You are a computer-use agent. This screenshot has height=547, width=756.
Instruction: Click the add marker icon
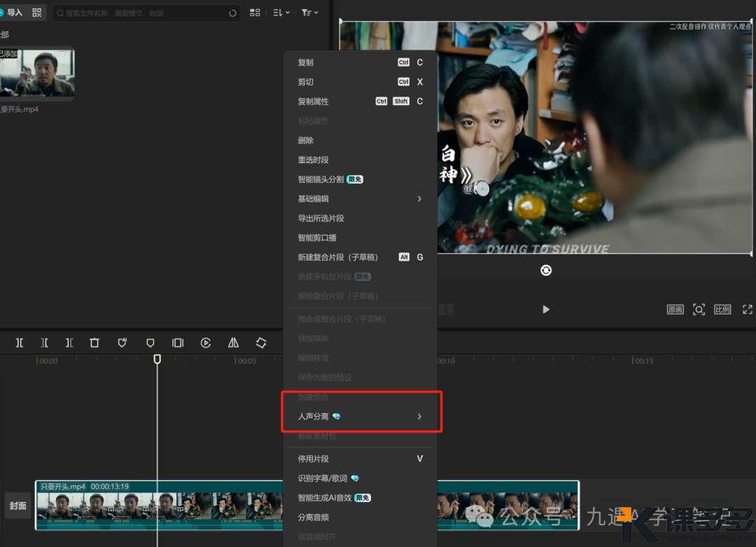click(x=150, y=343)
